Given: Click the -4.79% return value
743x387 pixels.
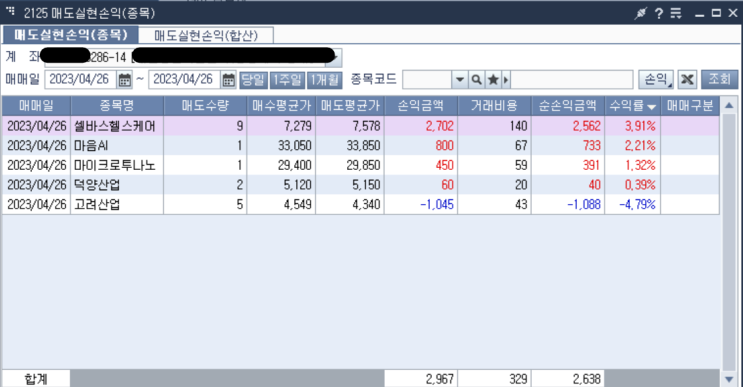Looking at the screenshot, I should pos(637,205).
